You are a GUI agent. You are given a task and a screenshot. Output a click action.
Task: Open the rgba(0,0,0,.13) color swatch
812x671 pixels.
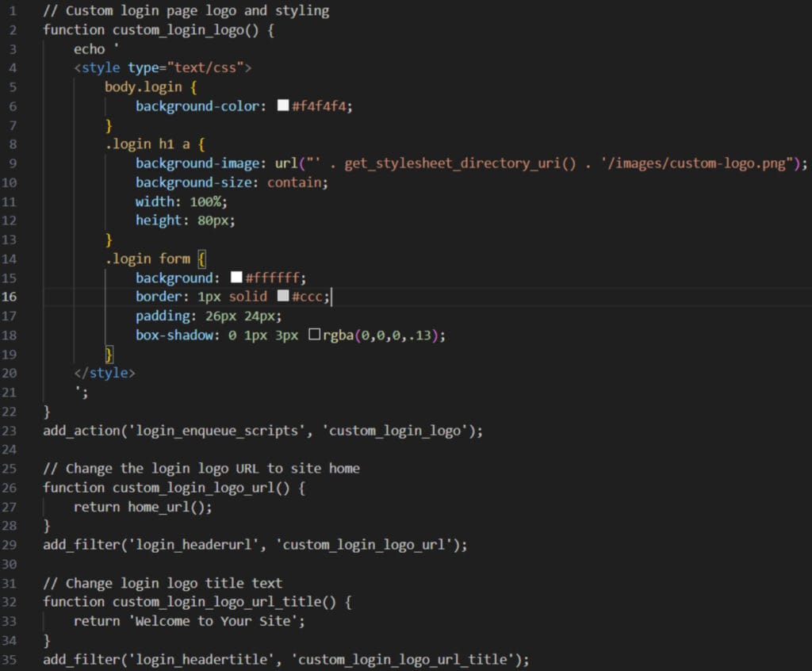click(x=314, y=335)
